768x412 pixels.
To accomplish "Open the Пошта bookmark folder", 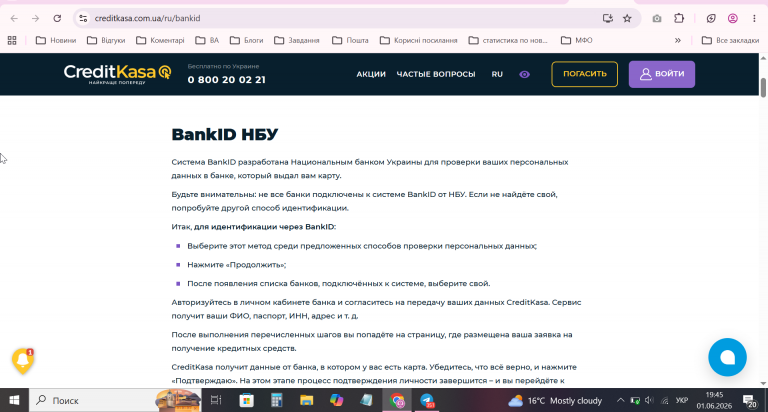I will click(x=350, y=40).
